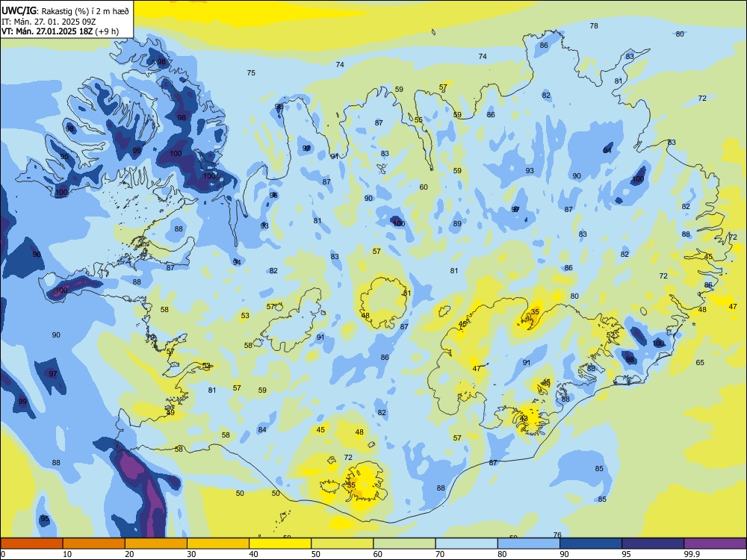Select the purple legend swatch above 99.9
The width and height of the screenshot is (747, 560).
(x=715, y=544)
